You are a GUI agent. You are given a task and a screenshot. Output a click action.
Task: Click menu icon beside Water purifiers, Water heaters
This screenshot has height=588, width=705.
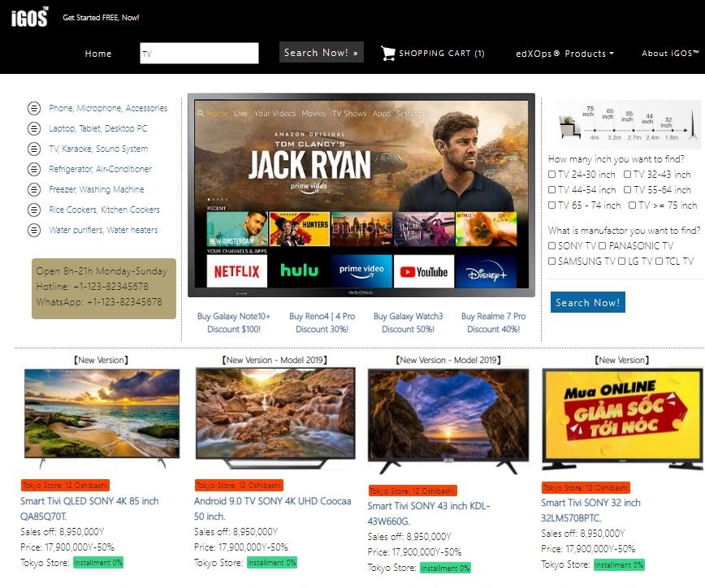tap(34, 230)
